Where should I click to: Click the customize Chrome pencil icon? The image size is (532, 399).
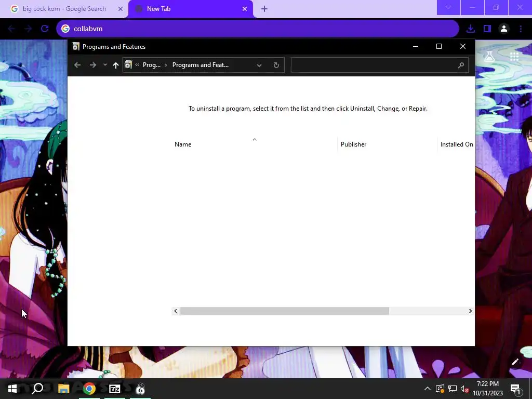pos(515,362)
